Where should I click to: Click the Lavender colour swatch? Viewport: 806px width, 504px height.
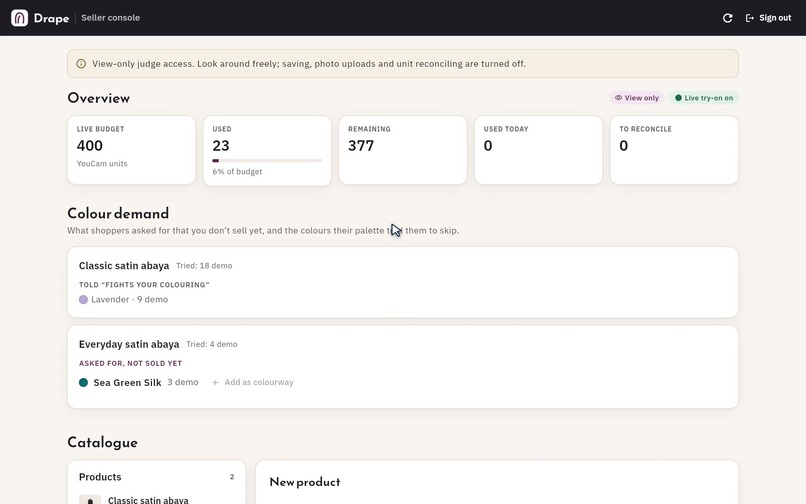(83, 299)
